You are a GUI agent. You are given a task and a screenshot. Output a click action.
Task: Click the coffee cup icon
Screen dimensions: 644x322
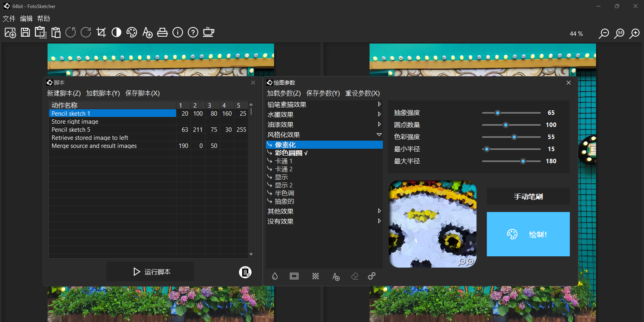click(208, 33)
